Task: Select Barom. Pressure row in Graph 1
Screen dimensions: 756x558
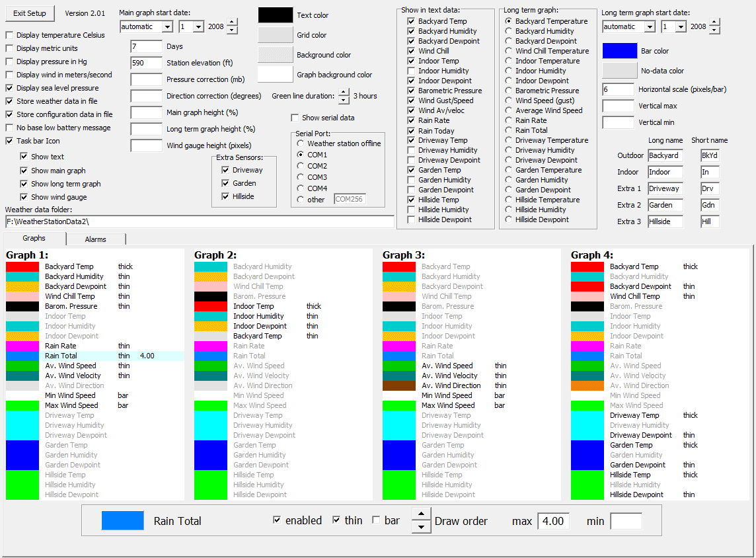Action: tap(95, 306)
